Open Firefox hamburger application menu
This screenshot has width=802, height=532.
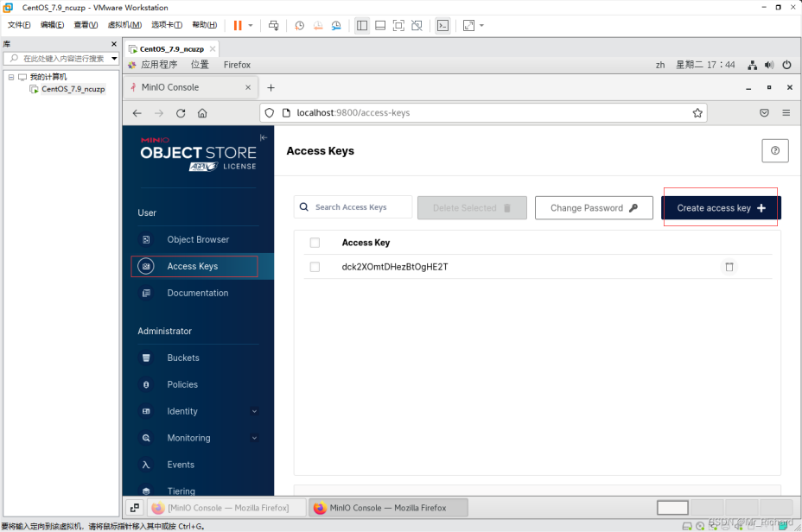786,113
